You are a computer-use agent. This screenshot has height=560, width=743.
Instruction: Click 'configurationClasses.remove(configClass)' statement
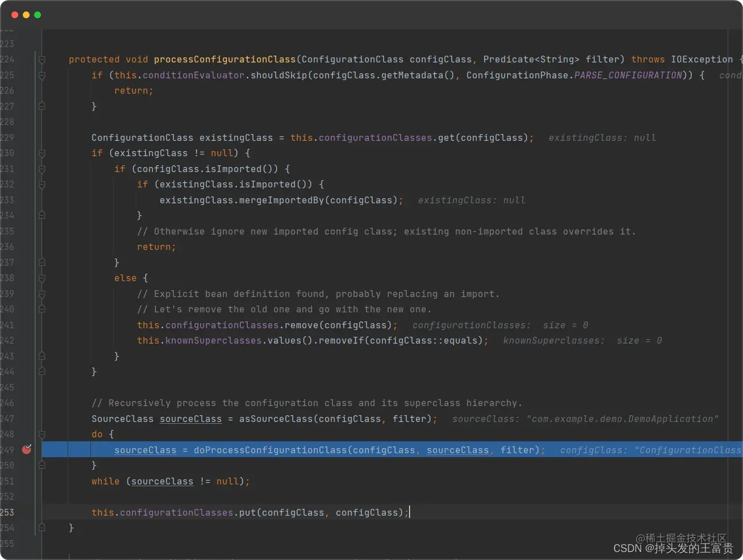click(267, 325)
